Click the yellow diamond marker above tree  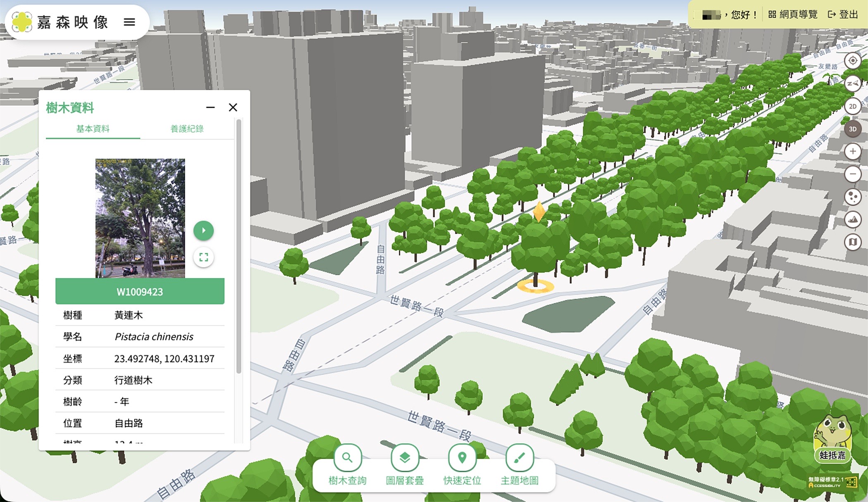pos(539,211)
